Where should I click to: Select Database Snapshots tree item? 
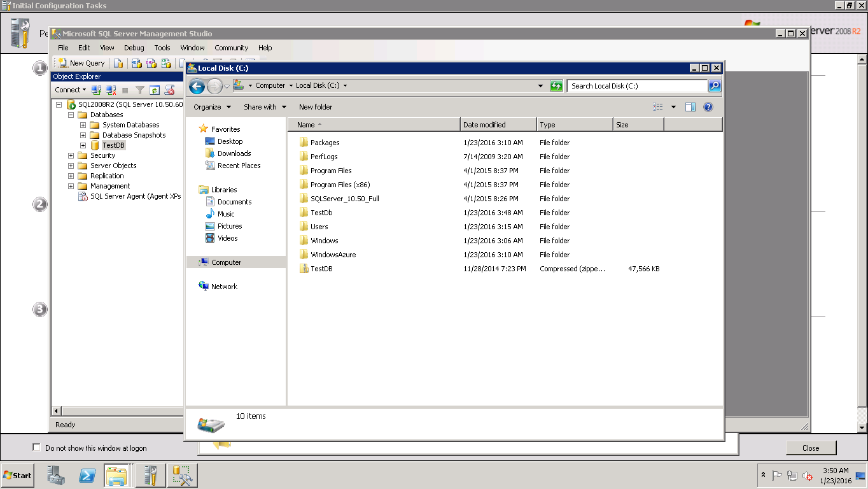pyautogui.click(x=128, y=135)
